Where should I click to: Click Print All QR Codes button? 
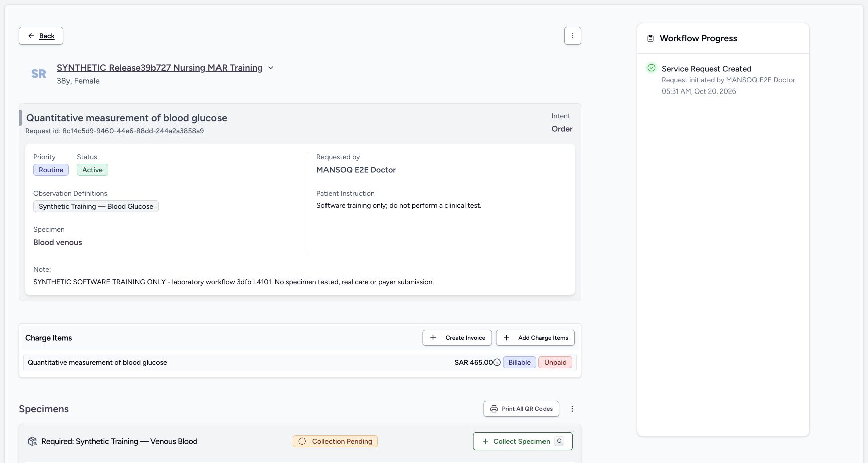(x=521, y=409)
